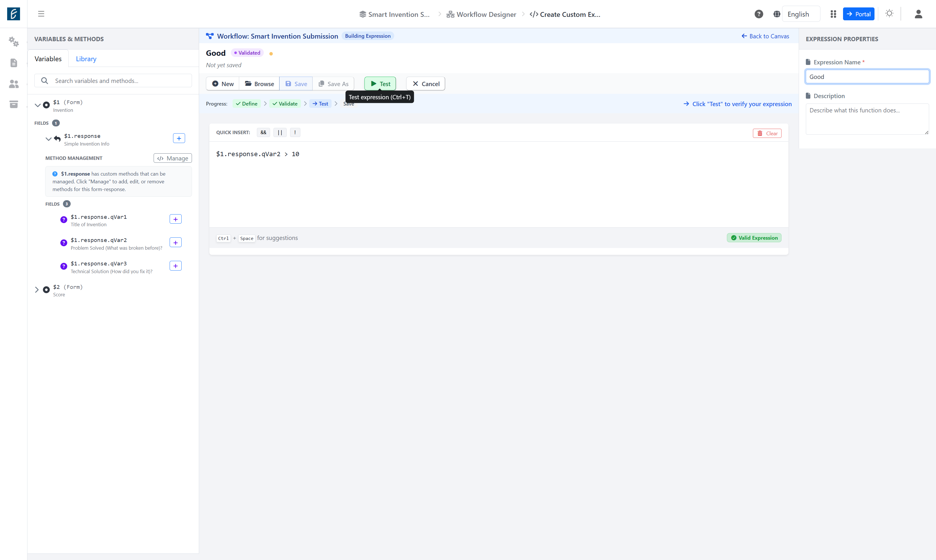This screenshot has width=936, height=560.
Task: Click the New expression button
Action: (x=223, y=84)
